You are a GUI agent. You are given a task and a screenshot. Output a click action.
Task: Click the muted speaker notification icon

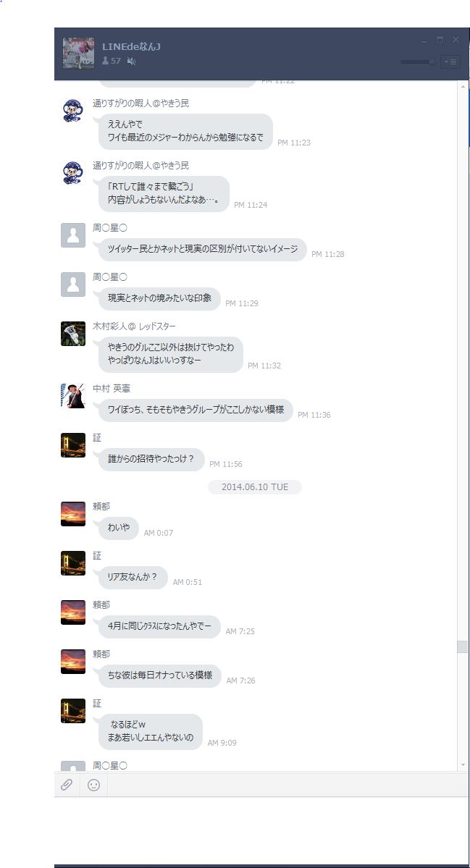(131, 61)
